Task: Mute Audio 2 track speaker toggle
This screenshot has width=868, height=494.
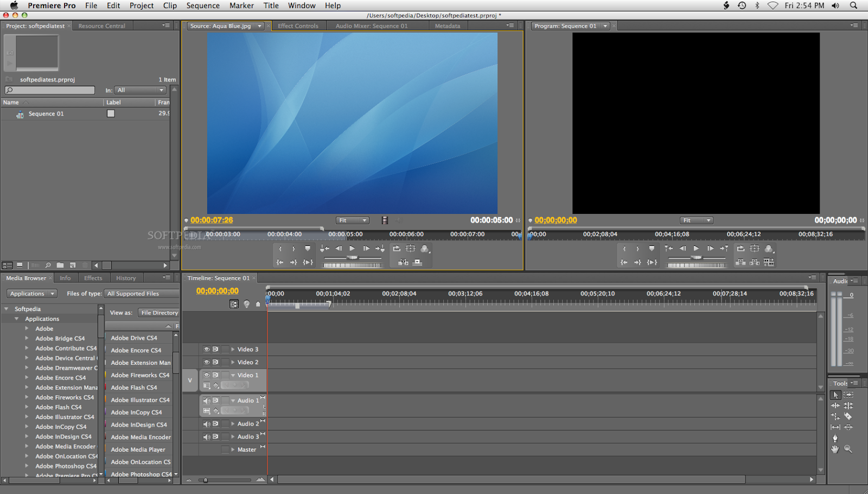Action: [x=207, y=423]
